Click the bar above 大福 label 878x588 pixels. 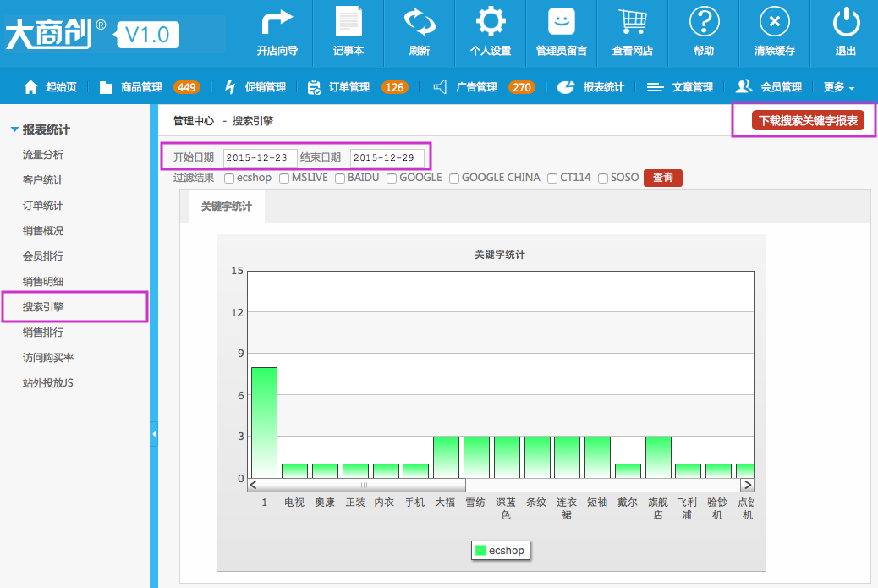pyautogui.click(x=447, y=458)
